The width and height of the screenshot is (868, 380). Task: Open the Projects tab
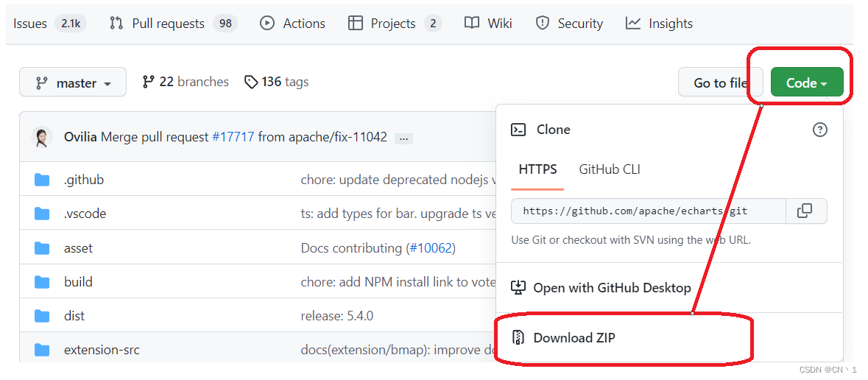click(x=395, y=24)
